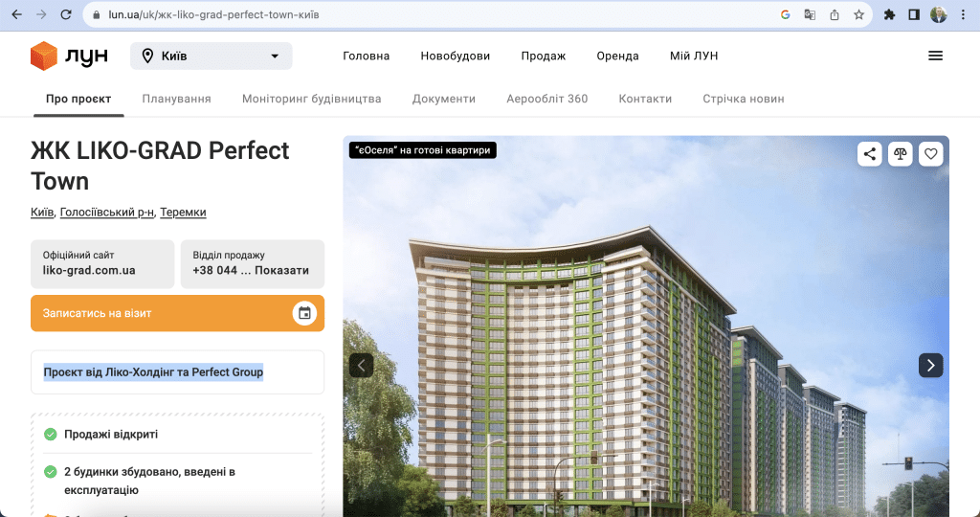Go to previous photo with left arrow
The height and width of the screenshot is (517, 980).
click(361, 365)
